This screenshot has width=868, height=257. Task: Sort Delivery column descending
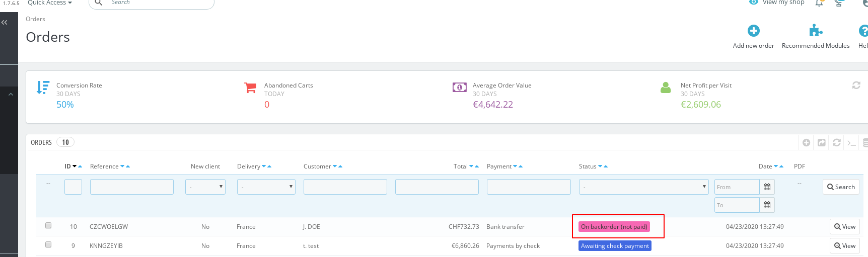pyautogui.click(x=264, y=166)
